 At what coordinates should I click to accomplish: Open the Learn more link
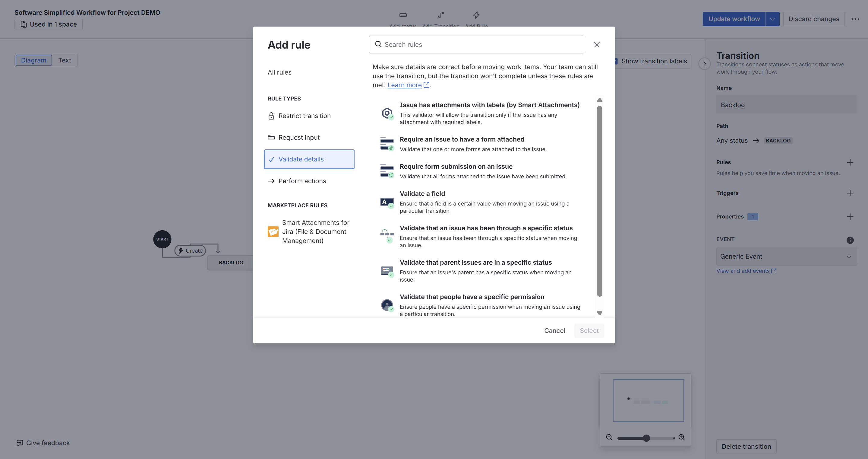tap(404, 85)
